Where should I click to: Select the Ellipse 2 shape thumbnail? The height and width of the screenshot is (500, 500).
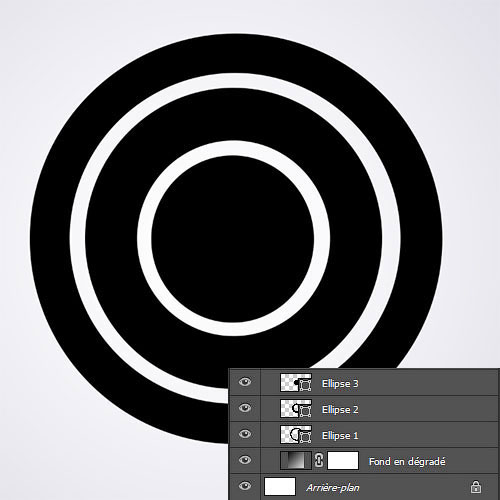click(x=296, y=408)
